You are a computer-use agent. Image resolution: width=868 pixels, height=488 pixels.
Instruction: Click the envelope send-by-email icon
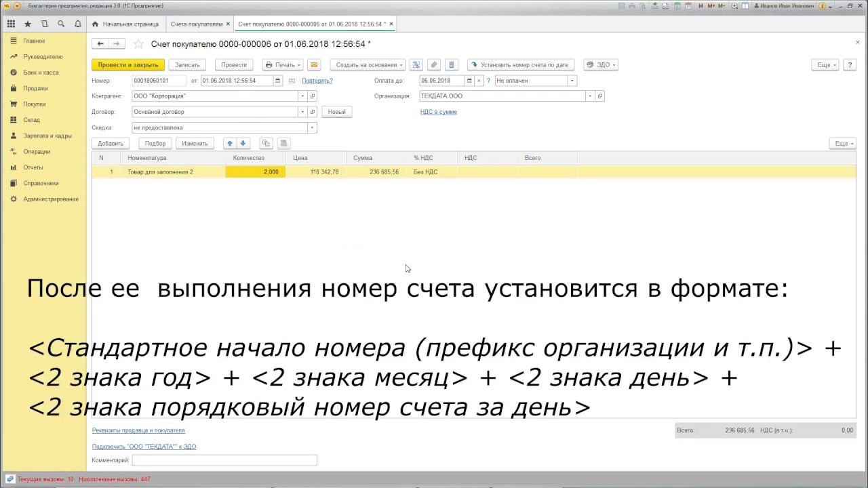[x=314, y=65]
